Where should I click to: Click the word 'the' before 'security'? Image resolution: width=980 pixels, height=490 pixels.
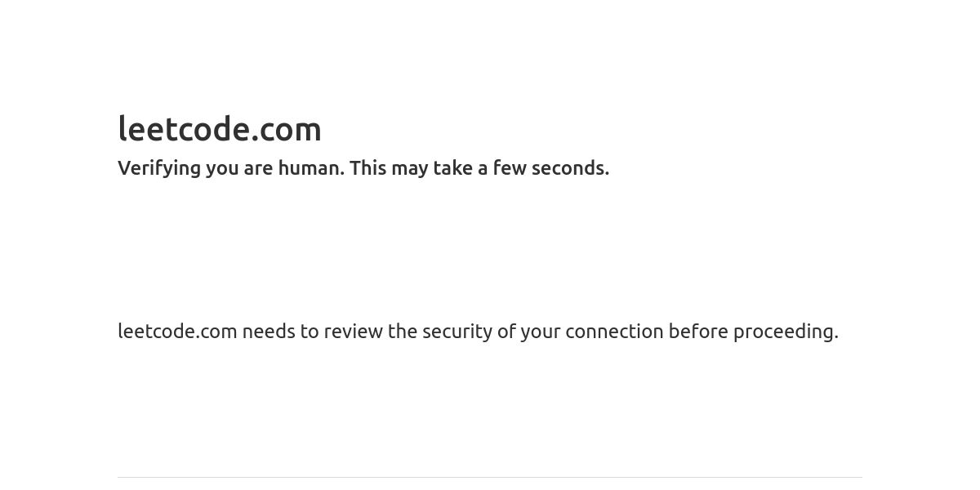(x=403, y=331)
